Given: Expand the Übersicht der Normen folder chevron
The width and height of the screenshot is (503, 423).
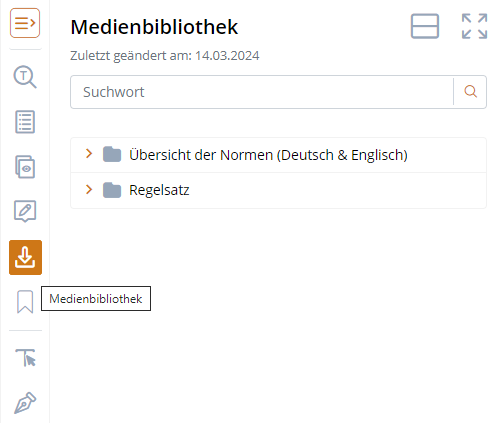Looking at the screenshot, I should (89, 154).
